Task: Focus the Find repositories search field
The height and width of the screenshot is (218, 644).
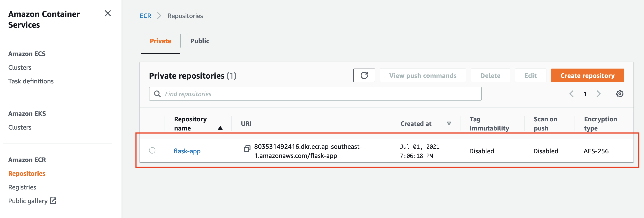Action: pyautogui.click(x=315, y=94)
